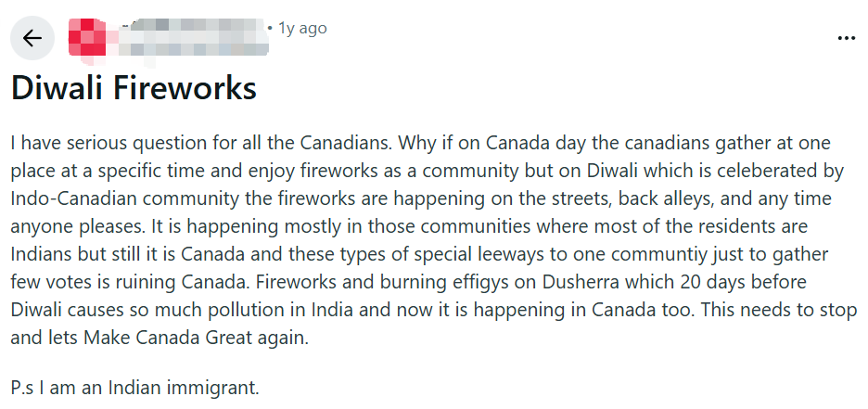Click the back arrow button
The height and width of the screenshot is (409, 868).
point(32,38)
